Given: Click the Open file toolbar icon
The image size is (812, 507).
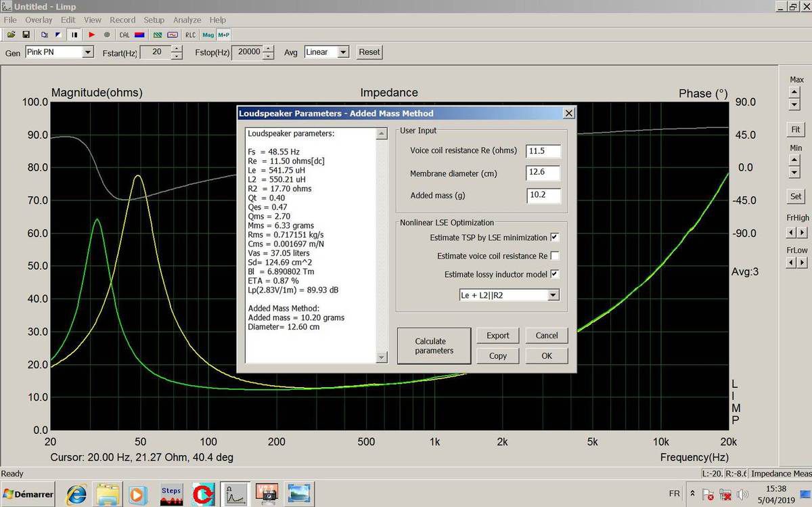Looking at the screenshot, I should click(x=12, y=35).
